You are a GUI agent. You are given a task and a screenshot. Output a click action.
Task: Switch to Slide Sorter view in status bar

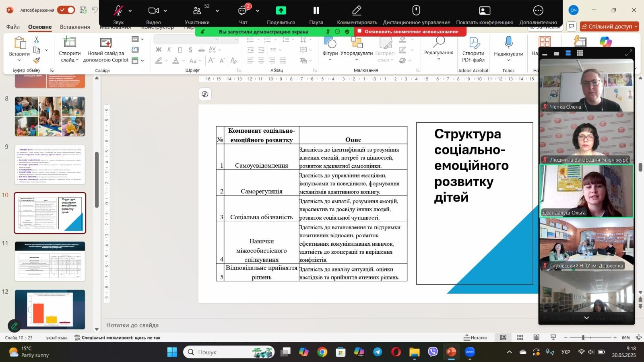coord(520,337)
